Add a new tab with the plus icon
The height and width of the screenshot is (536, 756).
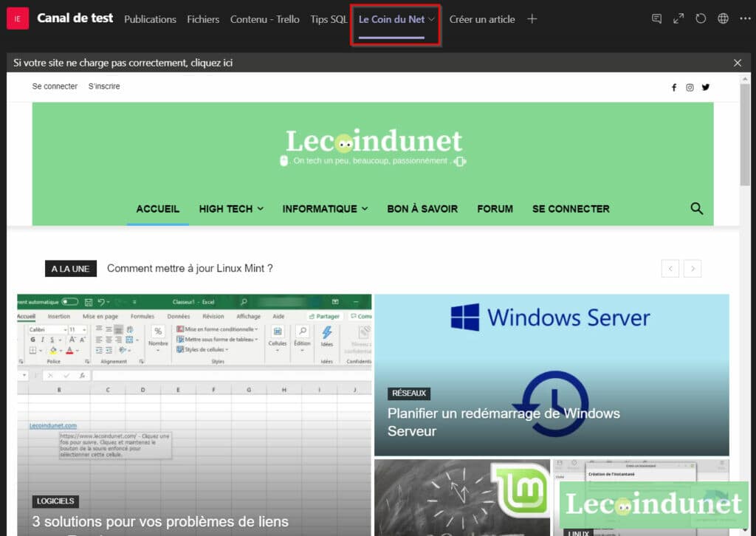point(532,18)
